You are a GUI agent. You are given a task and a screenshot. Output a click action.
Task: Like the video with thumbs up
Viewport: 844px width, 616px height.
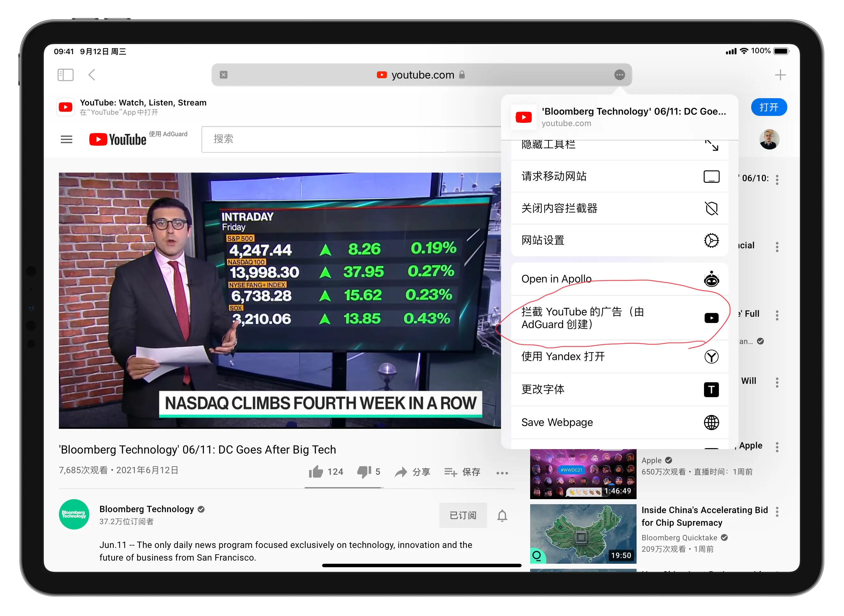326,472
